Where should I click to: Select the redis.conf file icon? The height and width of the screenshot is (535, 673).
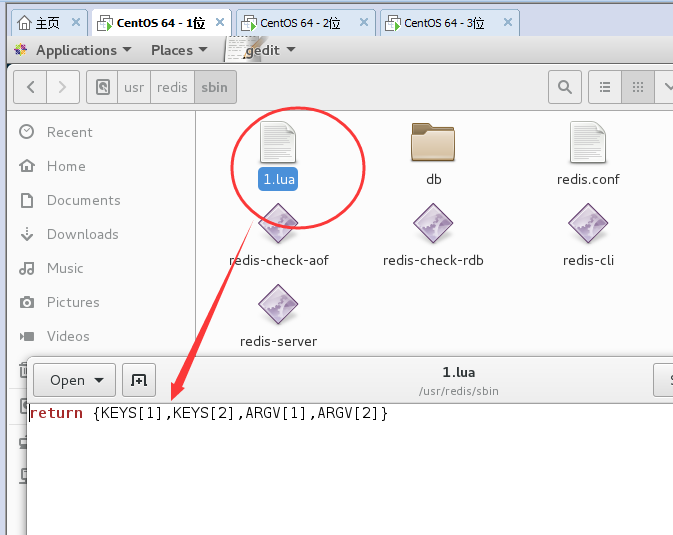[588, 142]
